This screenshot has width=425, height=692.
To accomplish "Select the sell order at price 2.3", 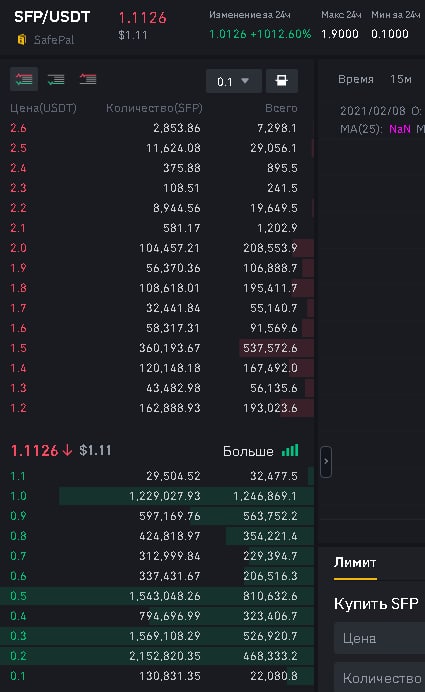I will [x=157, y=188].
